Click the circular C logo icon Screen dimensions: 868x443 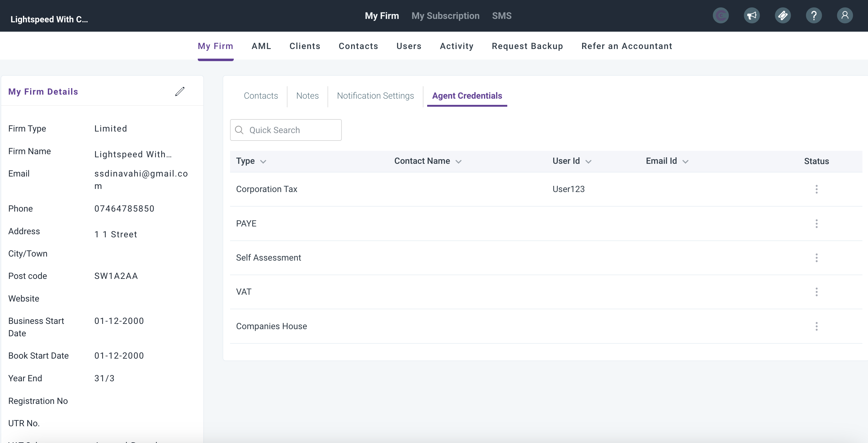pyautogui.click(x=721, y=16)
